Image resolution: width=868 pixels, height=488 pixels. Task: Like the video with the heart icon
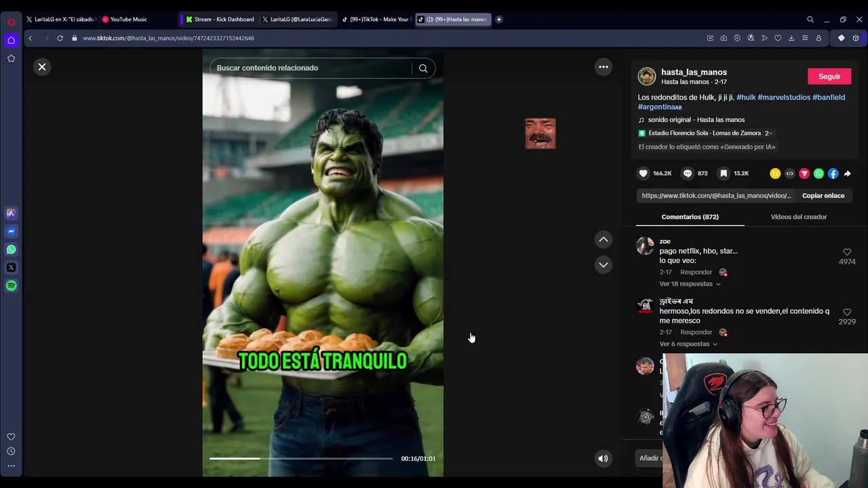[644, 174]
